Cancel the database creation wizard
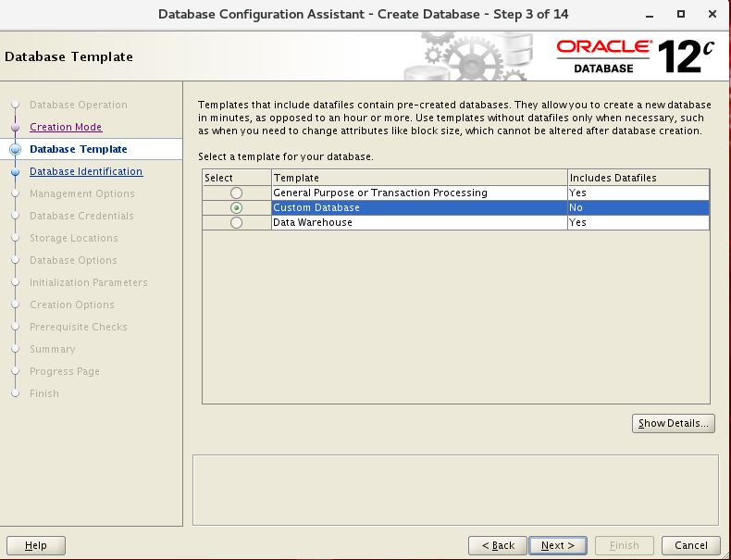Image resolution: width=731 pixels, height=560 pixels. point(691,545)
